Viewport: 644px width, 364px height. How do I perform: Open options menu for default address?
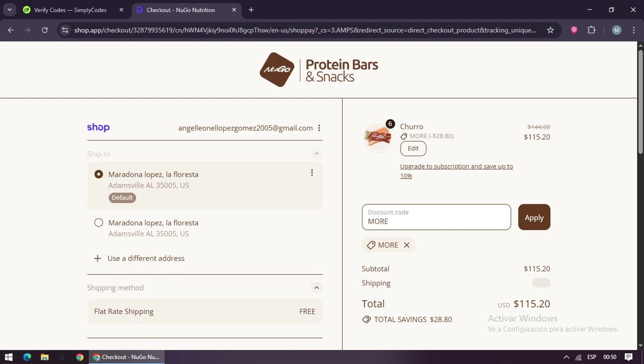[312, 172]
